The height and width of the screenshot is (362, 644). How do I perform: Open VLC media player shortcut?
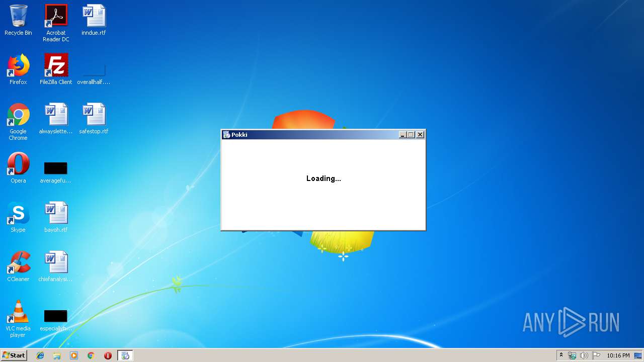pyautogui.click(x=18, y=319)
